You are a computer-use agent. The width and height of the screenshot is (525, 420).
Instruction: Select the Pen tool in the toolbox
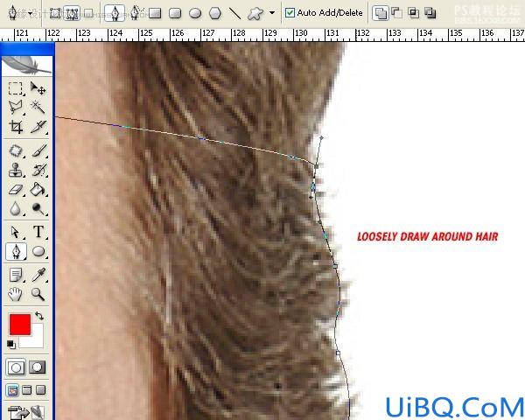(x=16, y=251)
